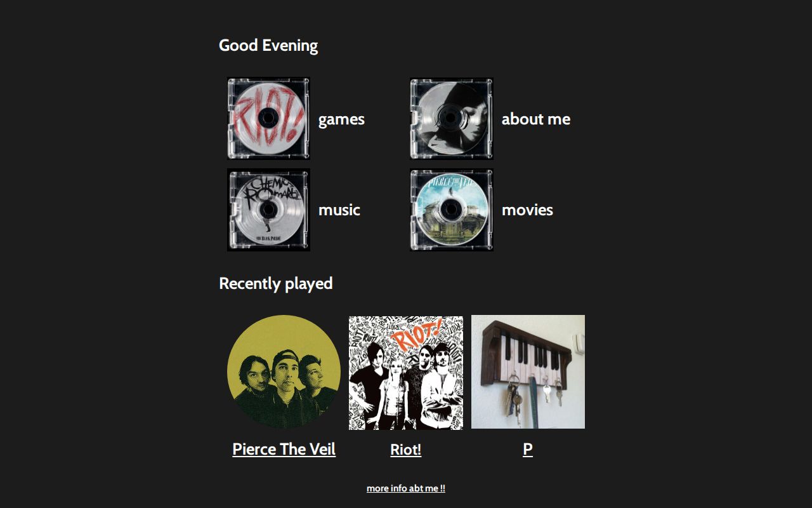Image resolution: width=812 pixels, height=508 pixels.
Task: Open the Riot! album cover thumbnail
Action: 406,373
